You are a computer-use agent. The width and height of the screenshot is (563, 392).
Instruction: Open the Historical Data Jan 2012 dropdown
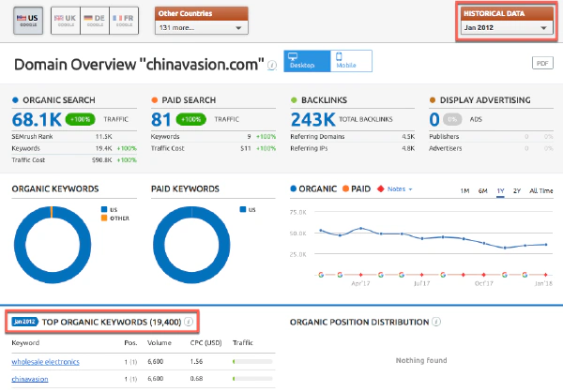click(507, 27)
